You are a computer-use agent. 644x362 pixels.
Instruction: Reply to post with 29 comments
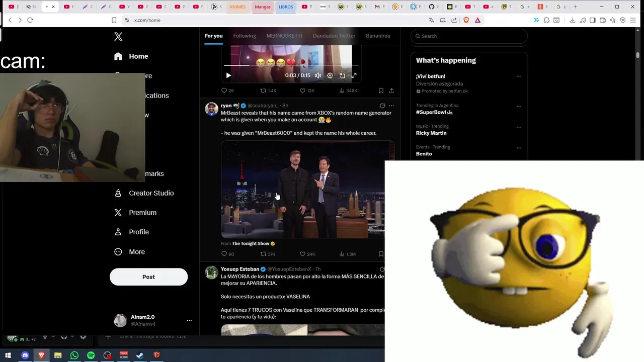(x=227, y=90)
